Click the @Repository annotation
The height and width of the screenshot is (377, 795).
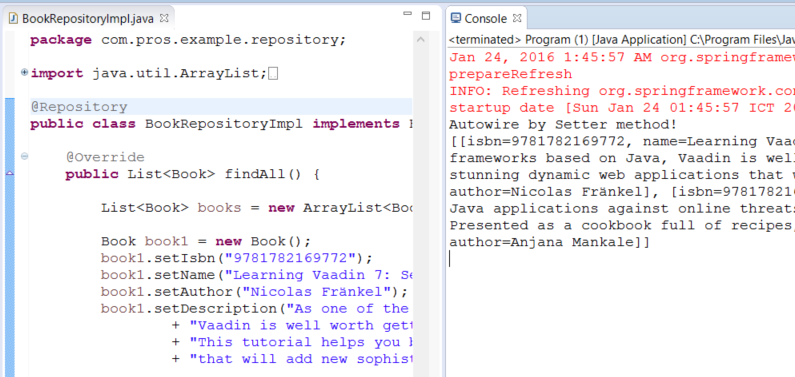79,107
